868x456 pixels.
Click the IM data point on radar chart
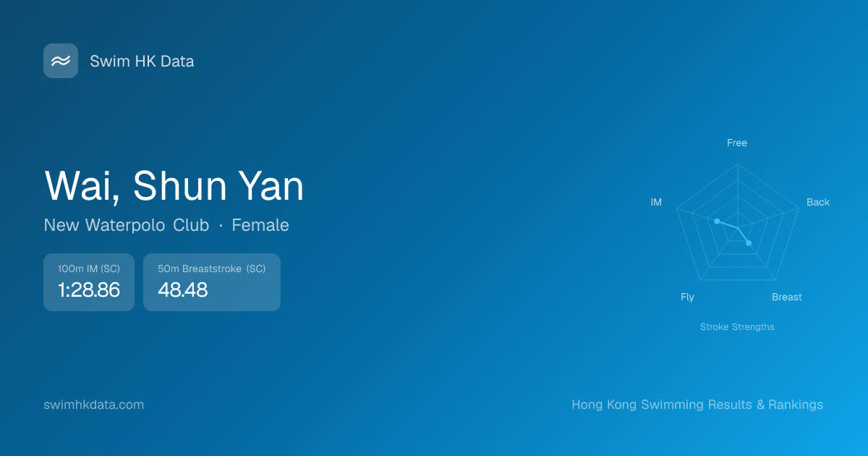pyautogui.click(x=717, y=221)
